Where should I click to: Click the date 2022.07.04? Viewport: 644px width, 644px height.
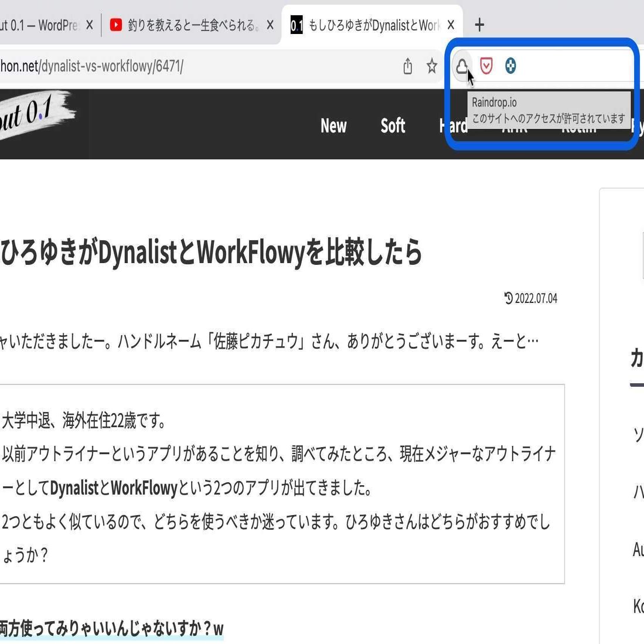click(x=536, y=299)
